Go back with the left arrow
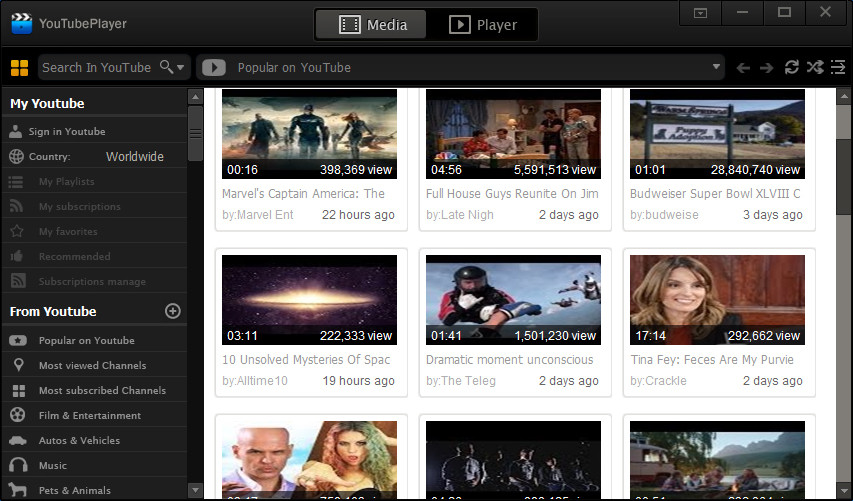Image resolution: width=853 pixels, height=501 pixels. click(x=743, y=68)
